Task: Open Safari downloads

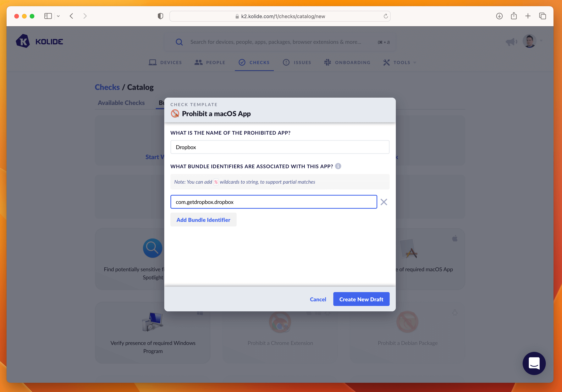Action: (499, 16)
